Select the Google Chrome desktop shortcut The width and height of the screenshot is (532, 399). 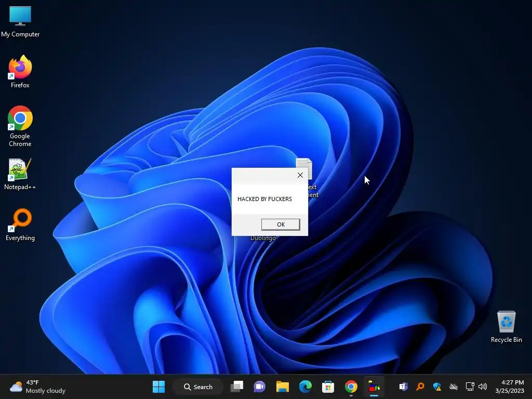tap(20, 126)
